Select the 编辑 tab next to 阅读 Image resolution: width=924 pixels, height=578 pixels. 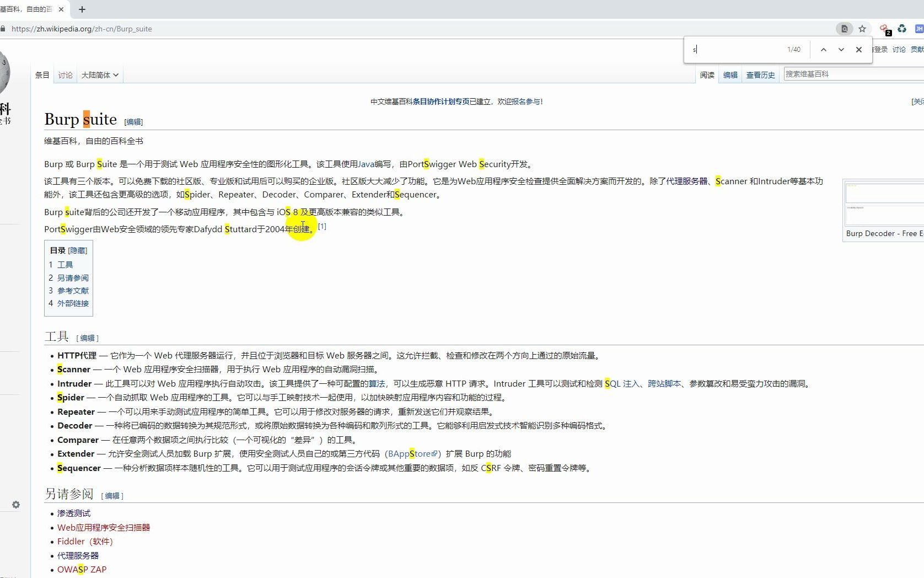pyautogui.click(x=730, y=75)
